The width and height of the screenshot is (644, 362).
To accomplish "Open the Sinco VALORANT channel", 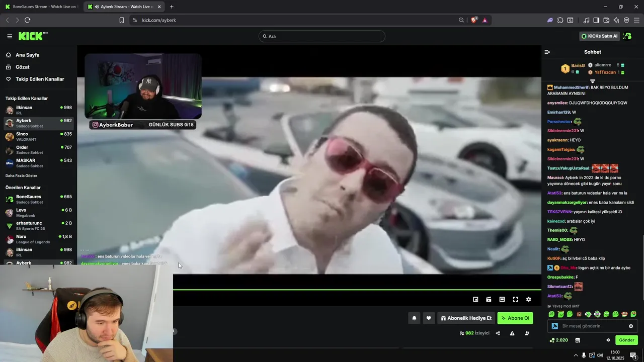I will pos(39,136).
